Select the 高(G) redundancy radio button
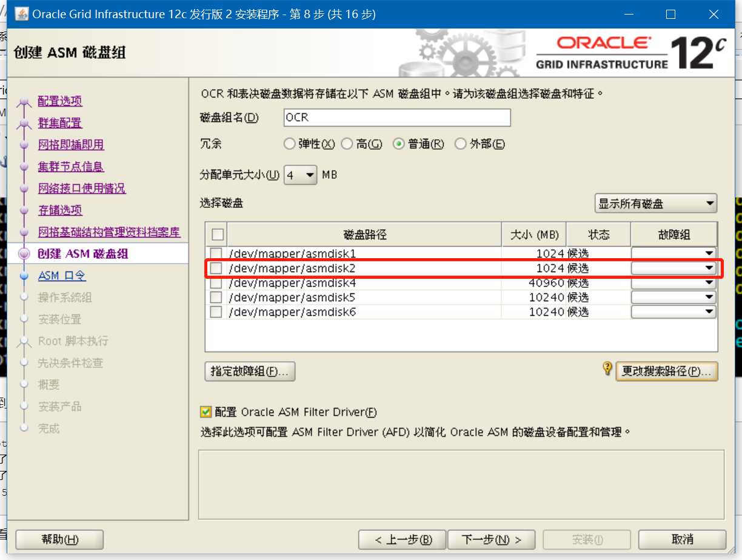 [347, 144]
